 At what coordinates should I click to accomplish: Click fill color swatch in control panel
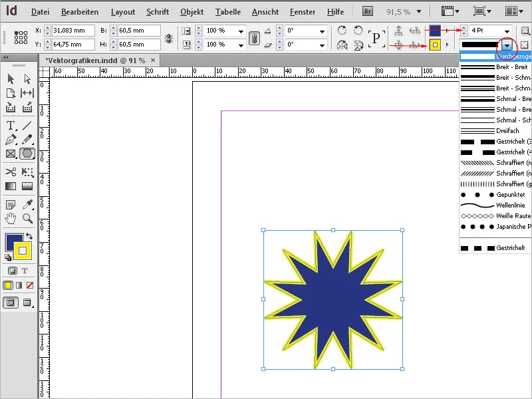(435, 31)
